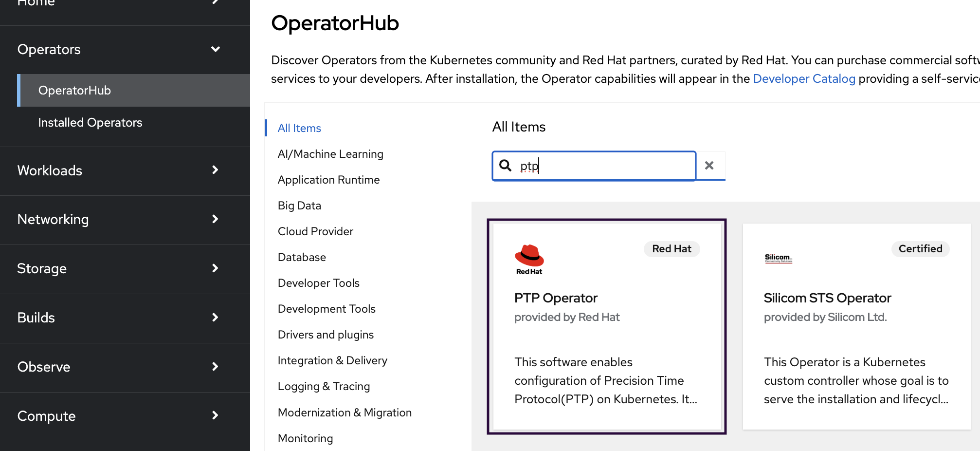Screen dimensions: 980x451
Task: Expand the Storage menu chevron
Action: [215, 268]
